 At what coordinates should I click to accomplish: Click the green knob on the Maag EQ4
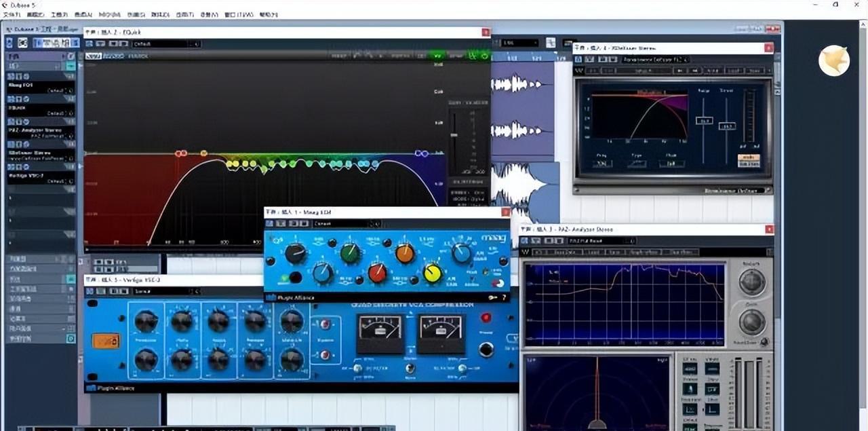point(350,253)
